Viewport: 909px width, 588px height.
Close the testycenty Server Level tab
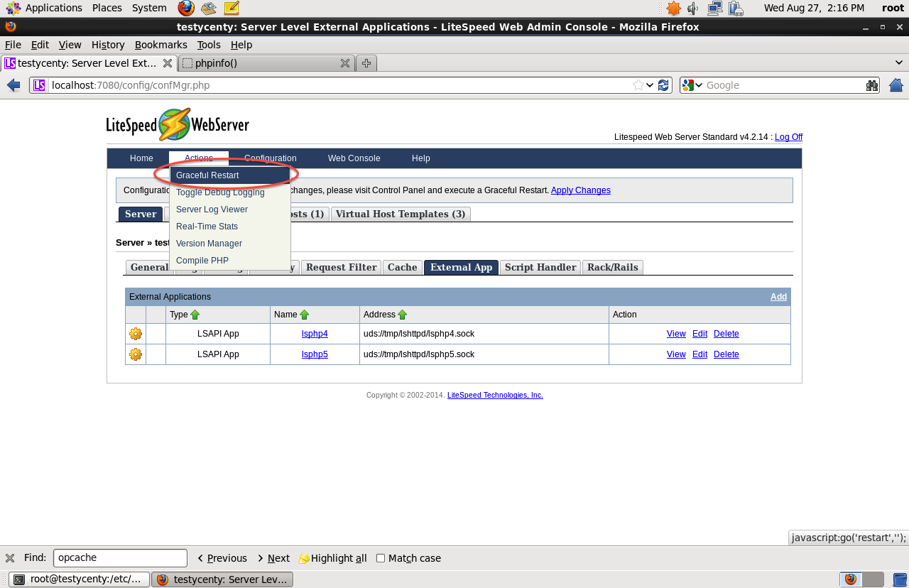(168, 63)
